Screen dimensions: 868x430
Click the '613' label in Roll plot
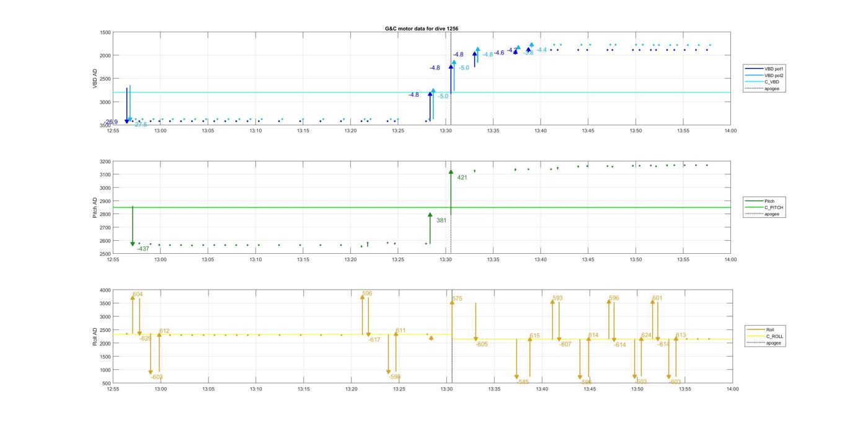click(681, 335)
